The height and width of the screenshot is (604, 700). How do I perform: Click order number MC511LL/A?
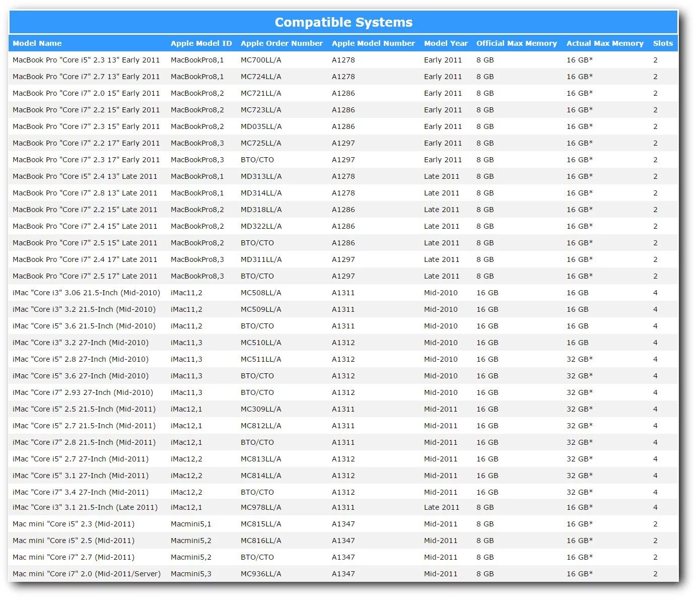pyautogui.click(x=261, y=359)
